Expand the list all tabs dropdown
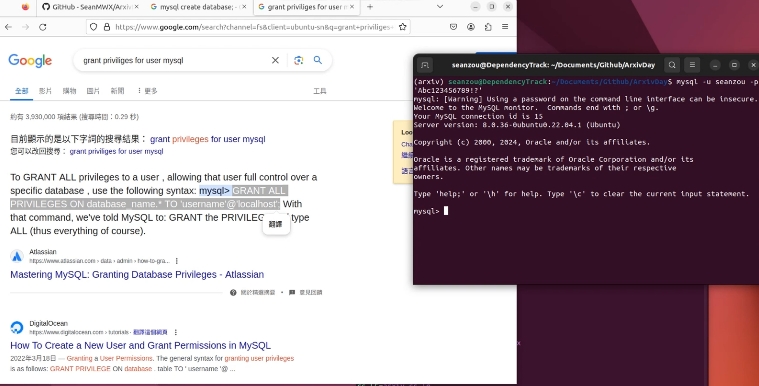The width and height of the screenshot is (759, 386). tap(440, 7)
